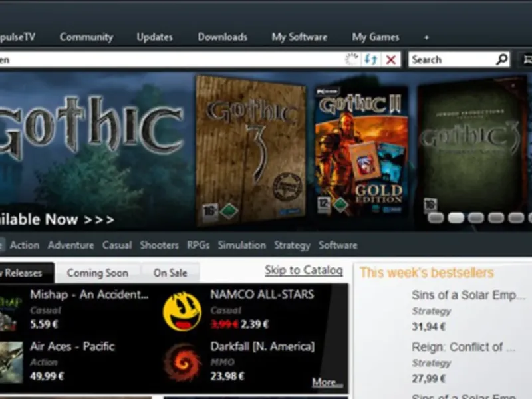Click the Pac-Man icon for NAMCO ALL-STARS
532x399 pixels.
pyautogui.click(x=182, y=311)
